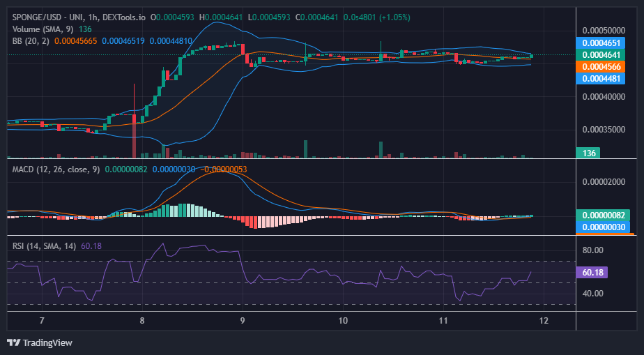Click the MACD signal value -0.00000053

pyautogui.click(x=224, y=169)
